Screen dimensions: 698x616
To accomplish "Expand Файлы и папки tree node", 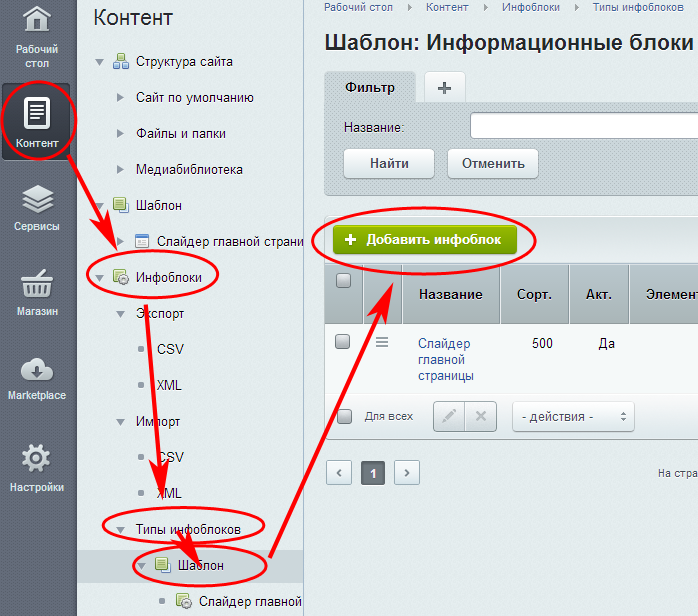I will pos(120,133).
